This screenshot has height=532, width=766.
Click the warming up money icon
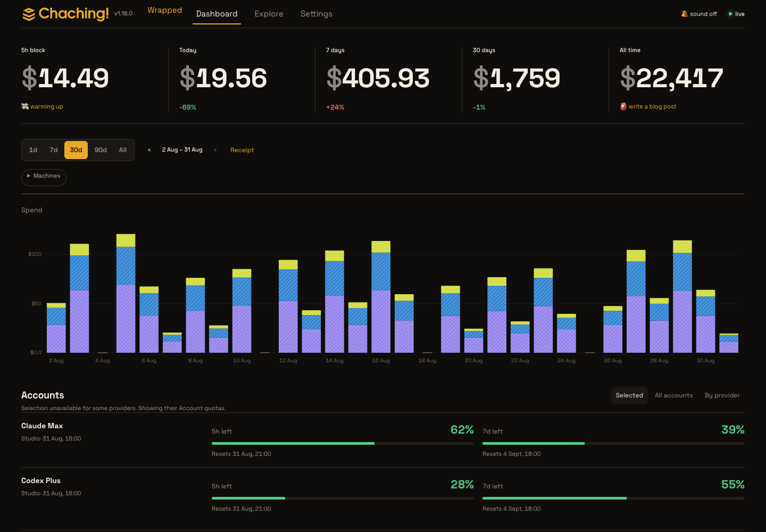click(x=25, y=106)
